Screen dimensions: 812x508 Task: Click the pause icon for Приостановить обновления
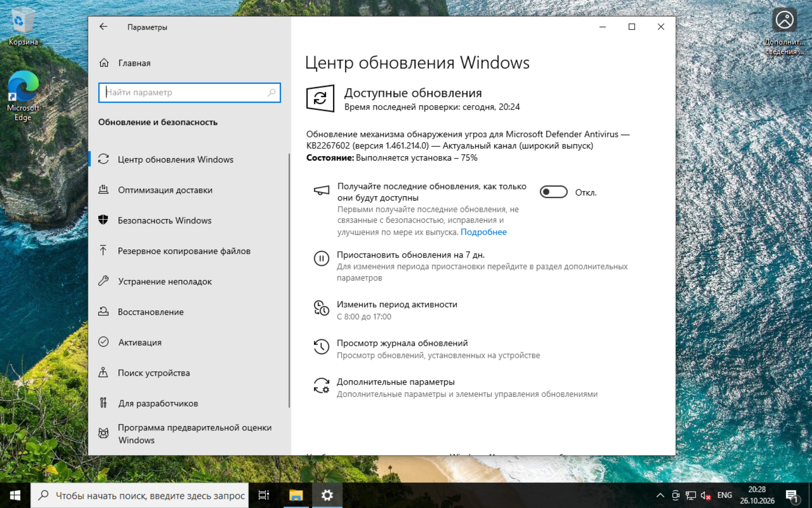[x=321, y=258]
